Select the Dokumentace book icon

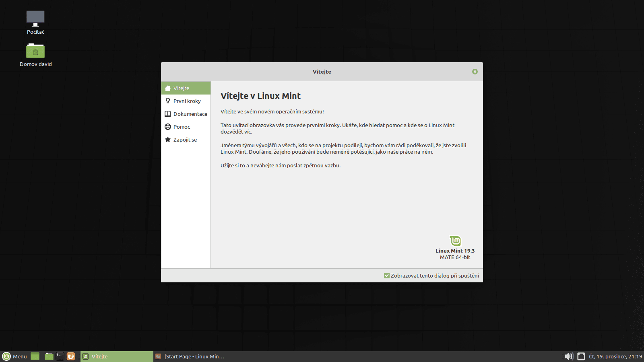168,114
